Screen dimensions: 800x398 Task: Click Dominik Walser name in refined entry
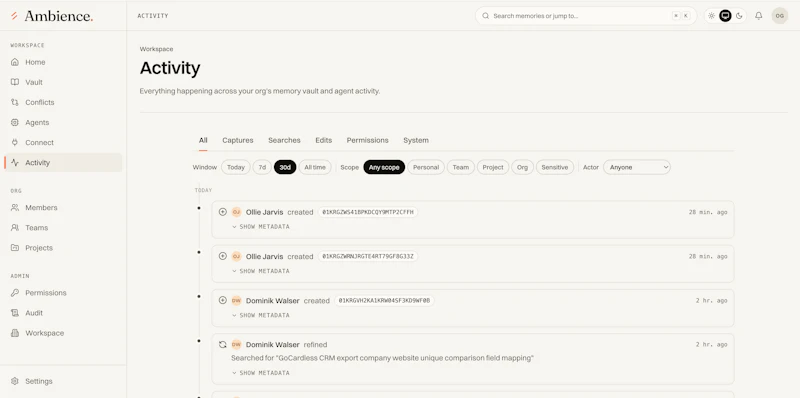272,345
